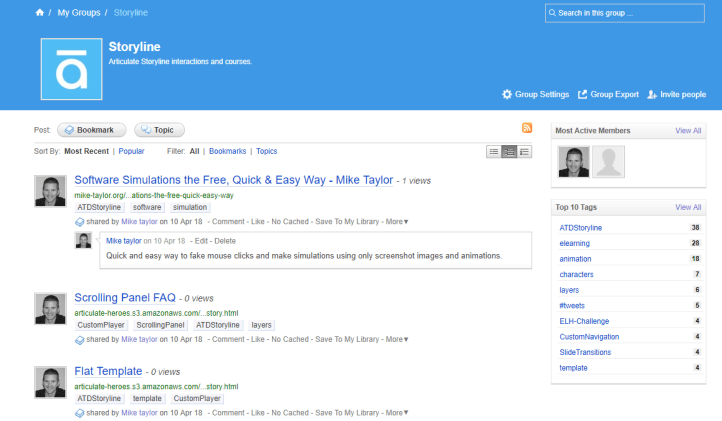Click the home icon in breadcrumb

click(x=39, y=13)
